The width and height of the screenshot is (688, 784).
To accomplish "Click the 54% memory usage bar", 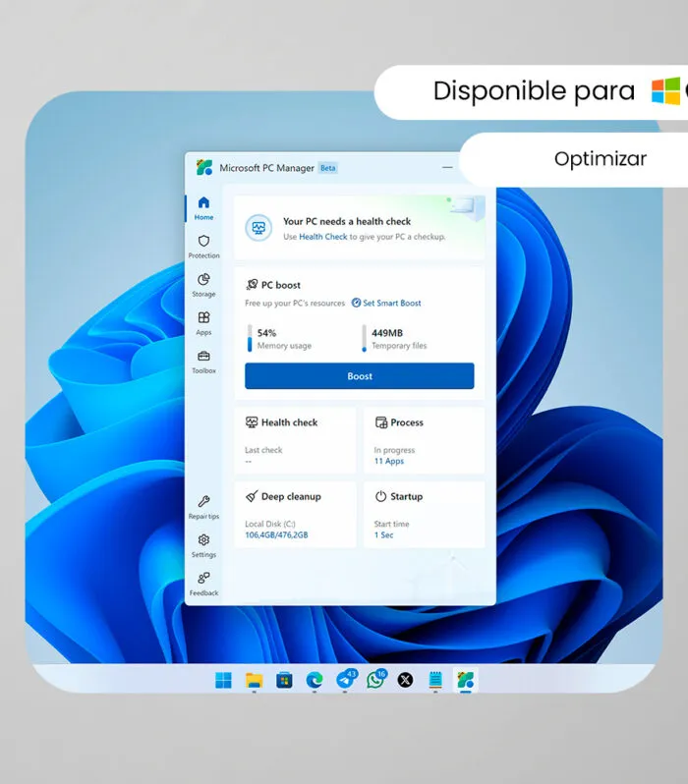I will coord(250,339).
